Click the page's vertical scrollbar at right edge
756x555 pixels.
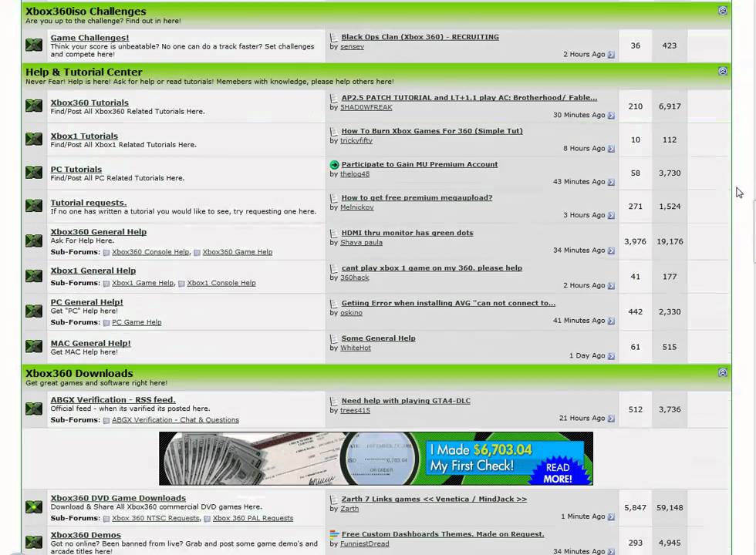coord(754,231)
